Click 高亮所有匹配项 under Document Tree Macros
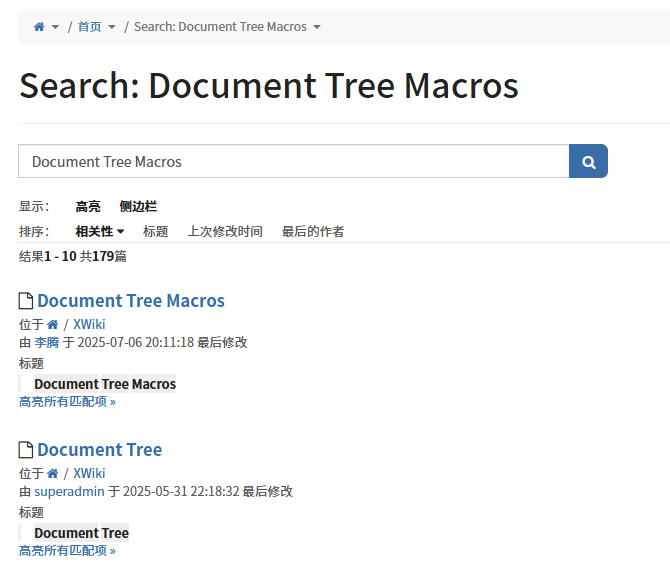 [67, 401]
